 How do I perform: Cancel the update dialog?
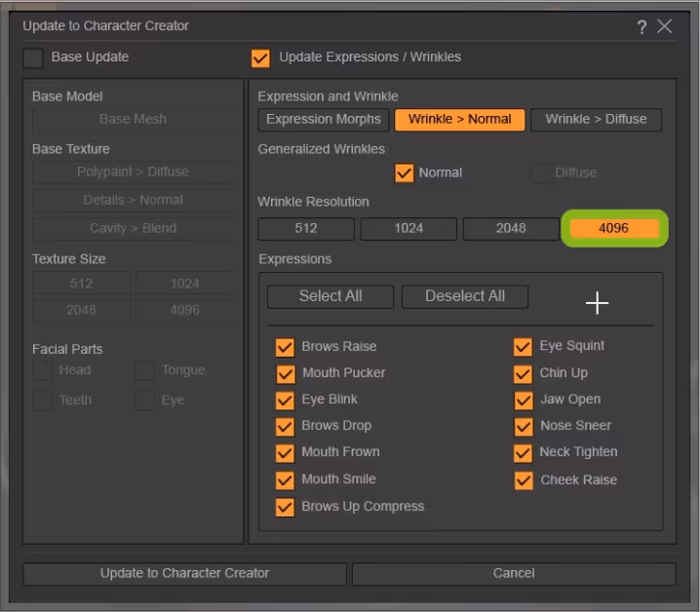pyautogui.click(x=514, y=574)
